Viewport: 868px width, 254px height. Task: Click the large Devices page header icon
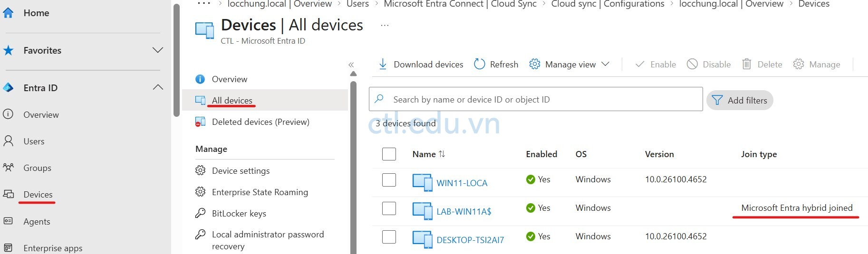click(x=205, y=30)
